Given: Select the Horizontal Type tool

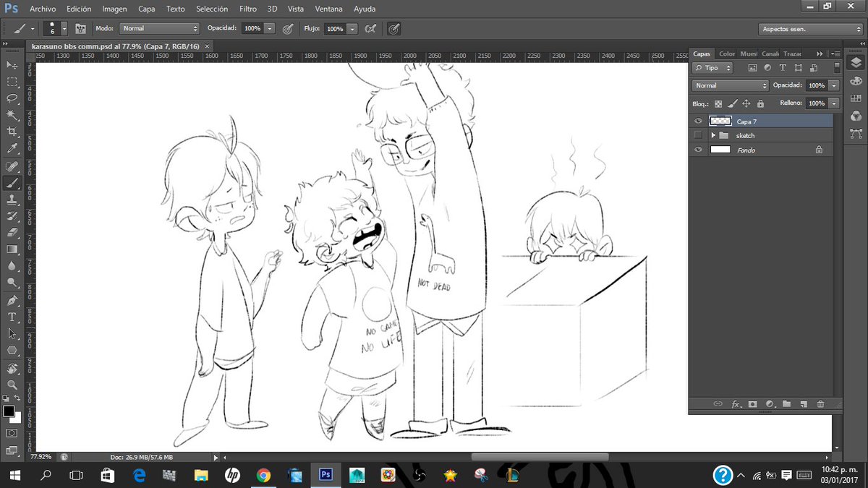Looking at the screenshot, I should (x=12, y=317).
